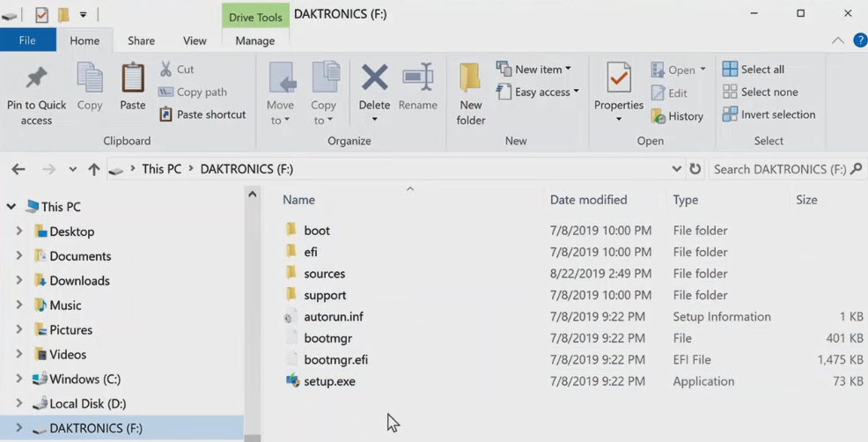This screenshot has width=868, height=442.
Task: Click the Pin to Quick access icon
Action: coord(36,78)
